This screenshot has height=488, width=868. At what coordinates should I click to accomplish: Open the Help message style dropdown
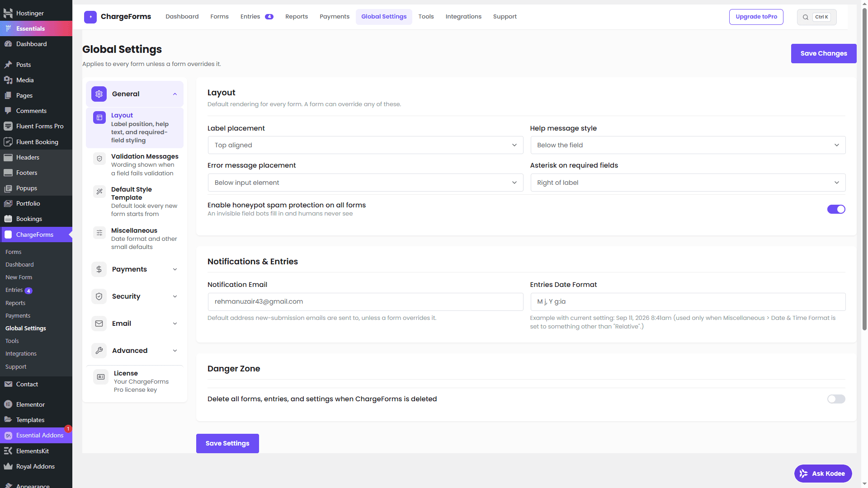[688, 145]
